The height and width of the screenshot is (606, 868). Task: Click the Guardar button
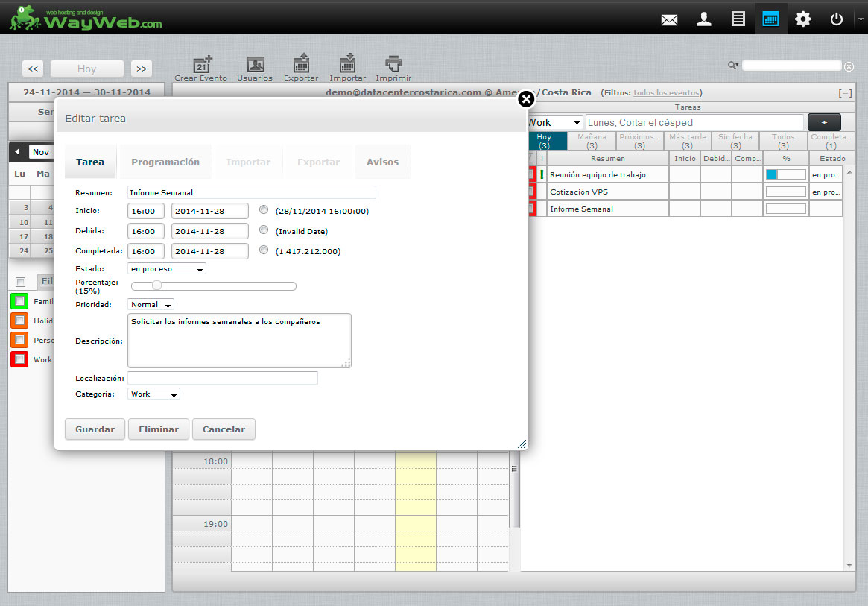tap(95, 429)
